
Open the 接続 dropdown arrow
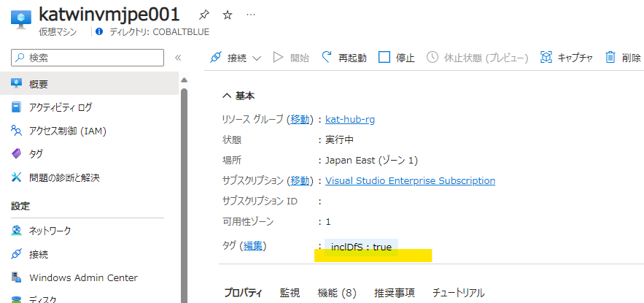click(257, 58)
